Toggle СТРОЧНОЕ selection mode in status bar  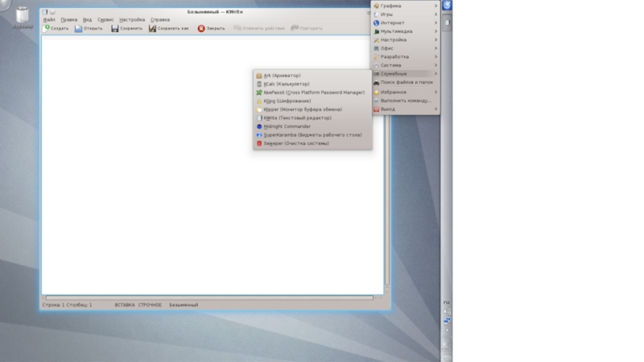[150, 305]
